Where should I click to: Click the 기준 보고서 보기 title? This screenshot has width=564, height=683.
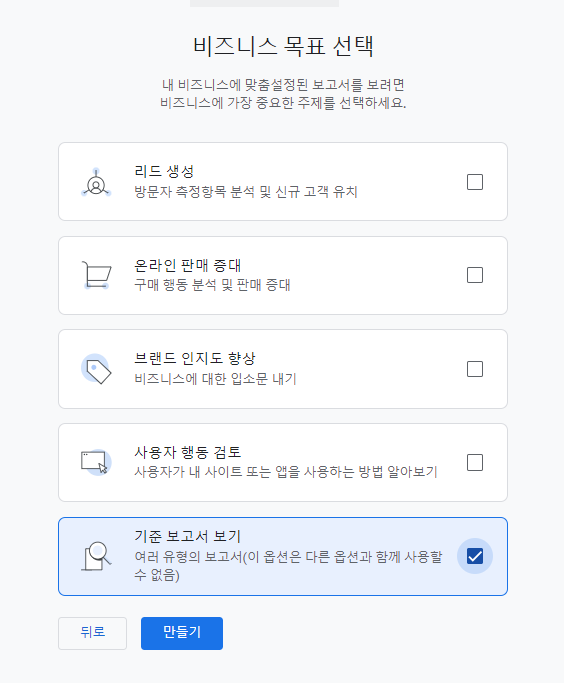[x=187, y=536]
